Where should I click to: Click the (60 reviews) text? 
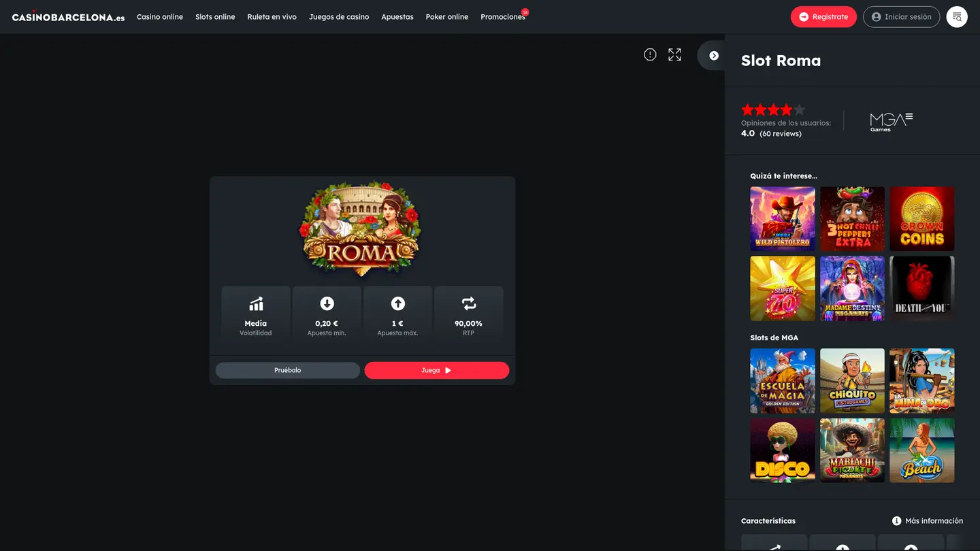(x=781, y=134)
